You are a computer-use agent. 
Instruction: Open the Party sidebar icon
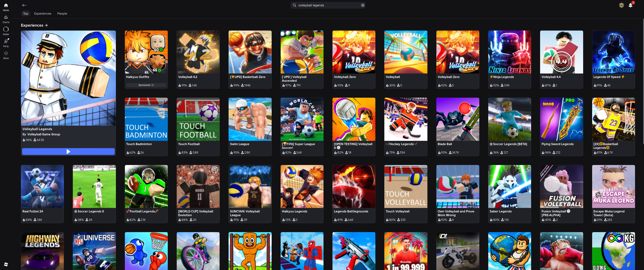click(x=6, y=43)
